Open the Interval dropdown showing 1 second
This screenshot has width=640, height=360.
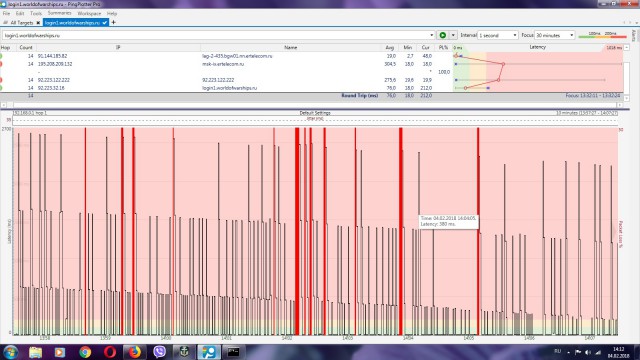pos(498,36)
